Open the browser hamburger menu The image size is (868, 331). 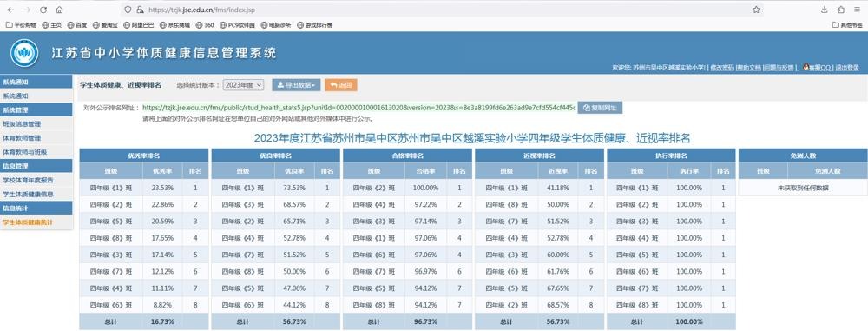pyautogui.click(x=857, y=10)
